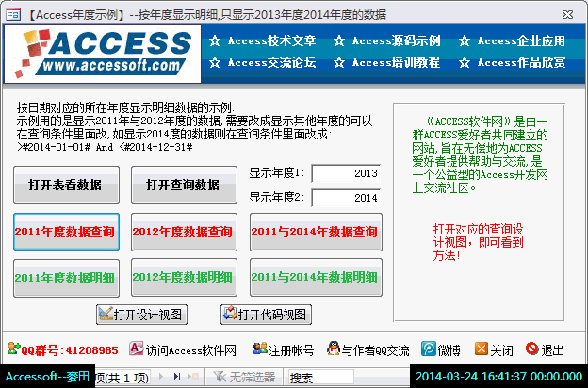This screenshot has width=588, height=388.
Task: Click new record navigation button
Action: click(194, 376)
